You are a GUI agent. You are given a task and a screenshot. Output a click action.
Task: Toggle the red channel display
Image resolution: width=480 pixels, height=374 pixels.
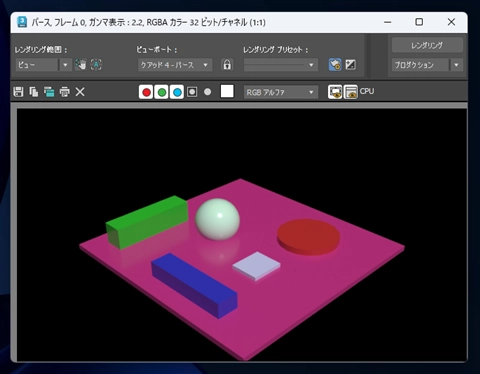(x=146, y=92)
